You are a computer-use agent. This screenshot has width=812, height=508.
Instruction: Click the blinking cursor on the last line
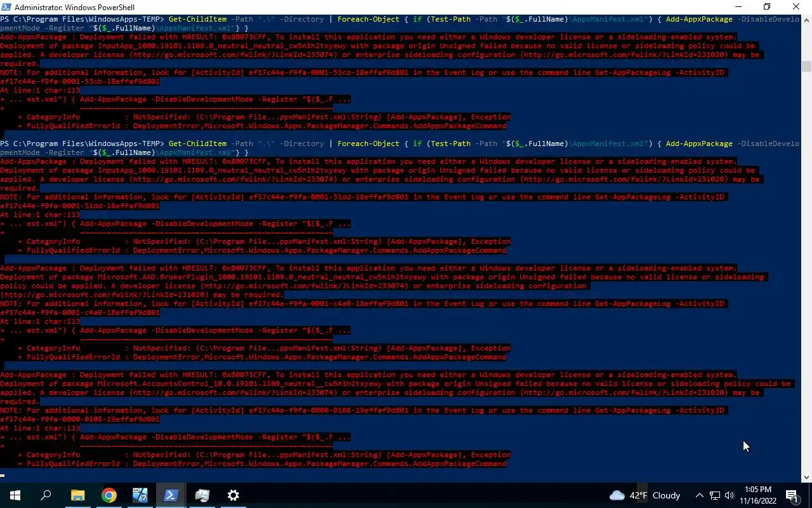pyautogui.click(x=3, y=474)
